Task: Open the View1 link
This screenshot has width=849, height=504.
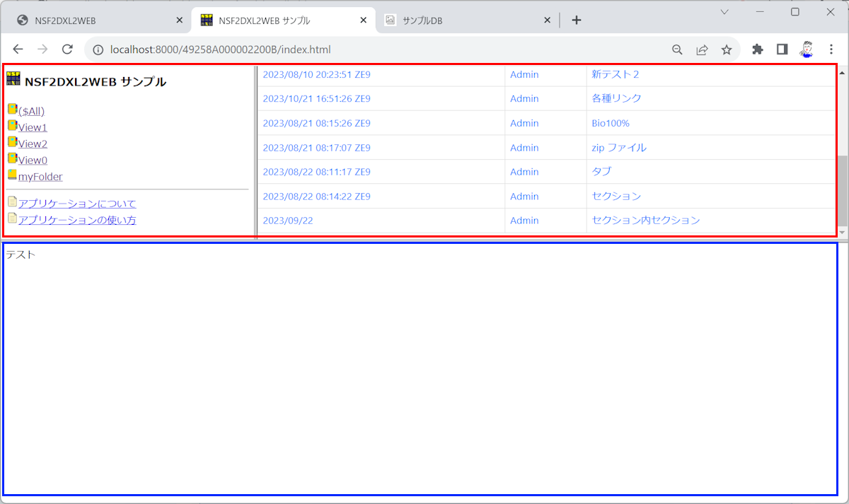Action: [33, 127]
